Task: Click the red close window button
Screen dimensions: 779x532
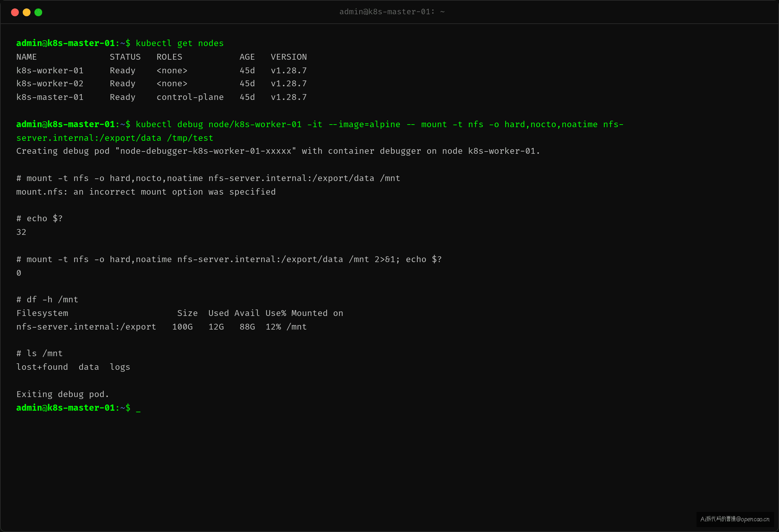Action: click(x=15, y=12)
